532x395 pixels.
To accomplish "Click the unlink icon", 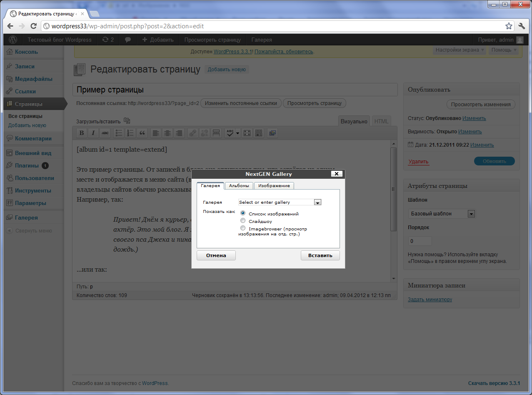I will click(x=204, y=133).
